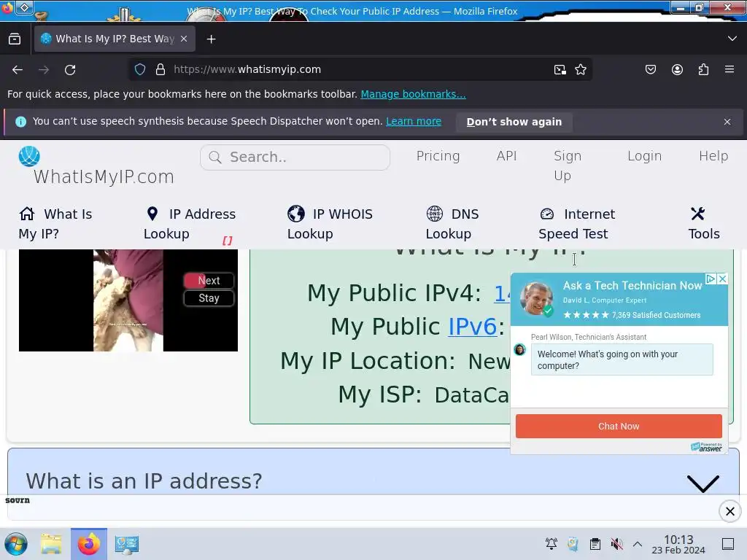747x560 pixels.
Task: Bookmark this page with star icon
Action: (x=580, y=69)
